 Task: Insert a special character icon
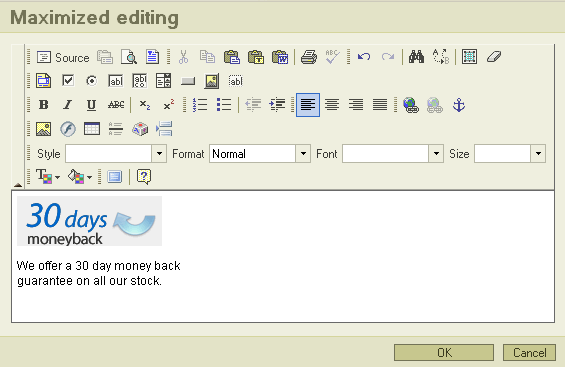140,129
